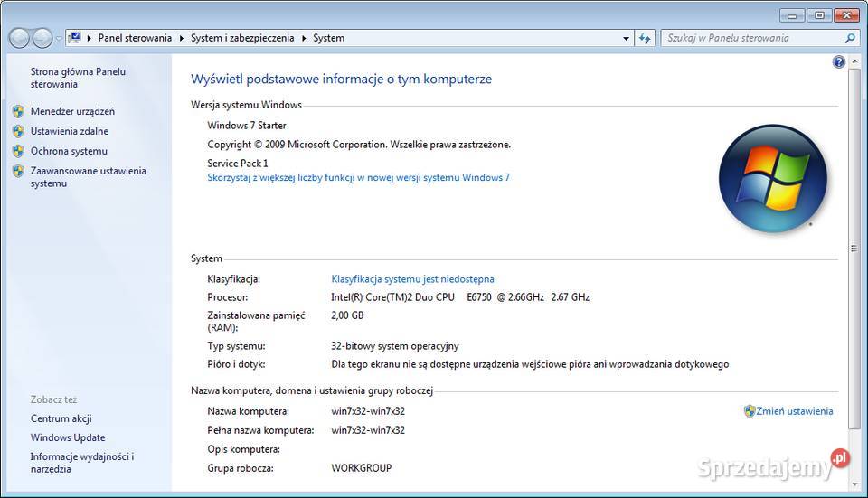Click the refresh button beside address bar
The width and height of the screenshot is (868, 498).
(645, 38)
